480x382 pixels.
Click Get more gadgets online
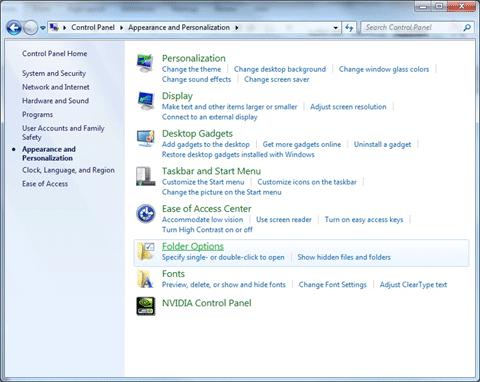pos(302,145)
